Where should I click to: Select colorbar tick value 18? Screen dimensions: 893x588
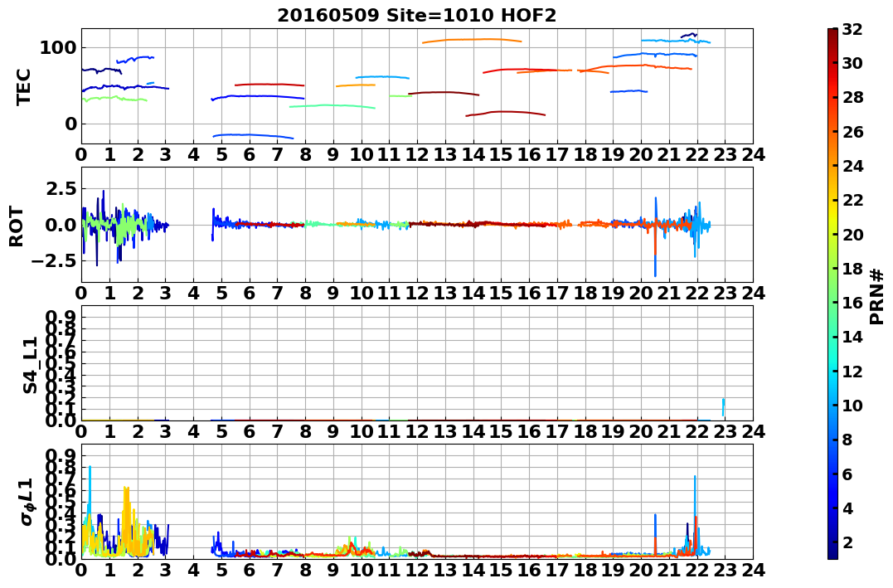coord(852,269)
